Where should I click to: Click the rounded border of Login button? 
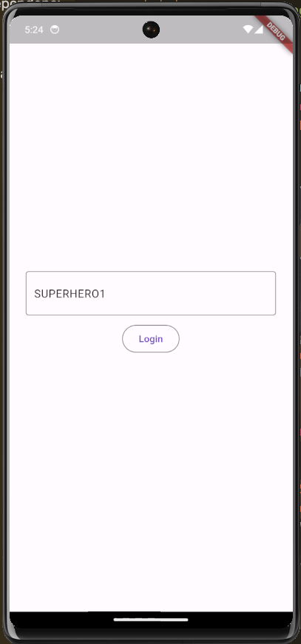click(123, 339)
